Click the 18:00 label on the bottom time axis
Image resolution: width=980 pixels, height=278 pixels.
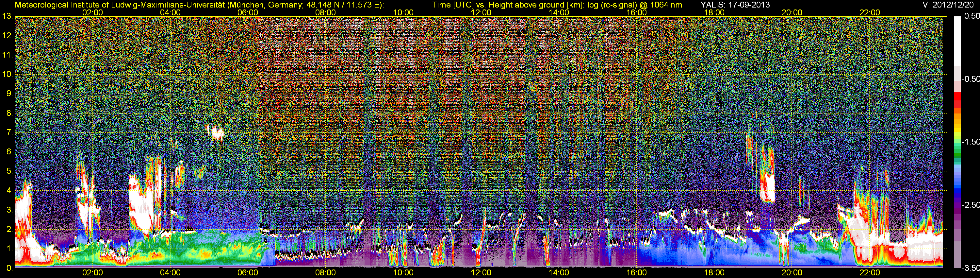pyautogui.click(x=714, y=273)
